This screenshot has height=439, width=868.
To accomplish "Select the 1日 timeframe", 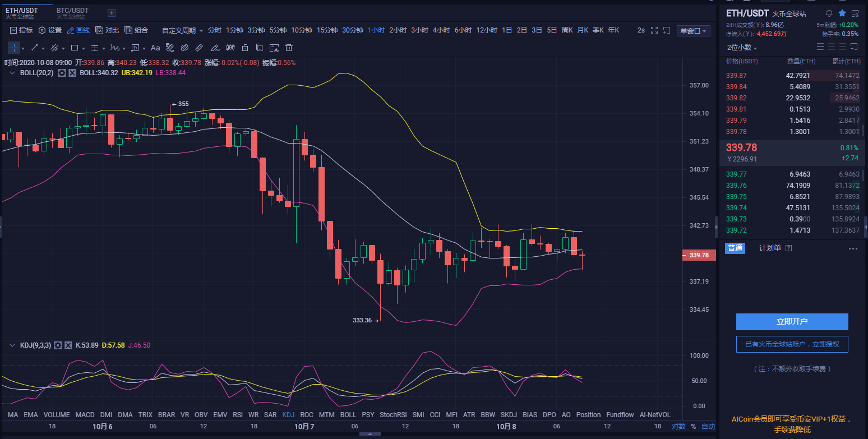I will (x=507, y=30).
